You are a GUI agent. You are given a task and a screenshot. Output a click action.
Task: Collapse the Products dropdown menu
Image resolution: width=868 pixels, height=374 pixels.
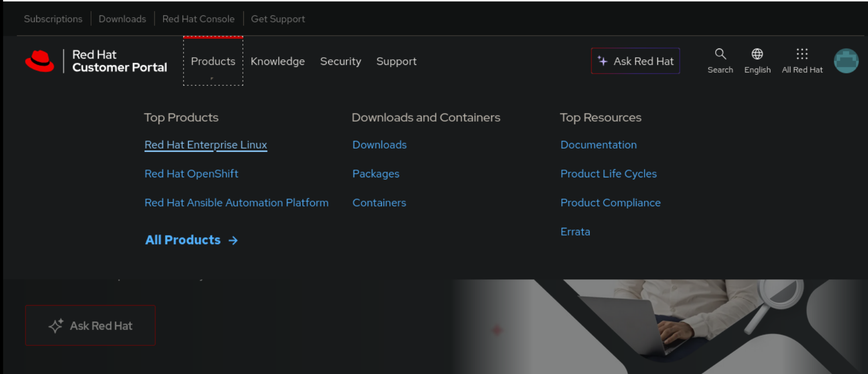(x=213, y=61)
